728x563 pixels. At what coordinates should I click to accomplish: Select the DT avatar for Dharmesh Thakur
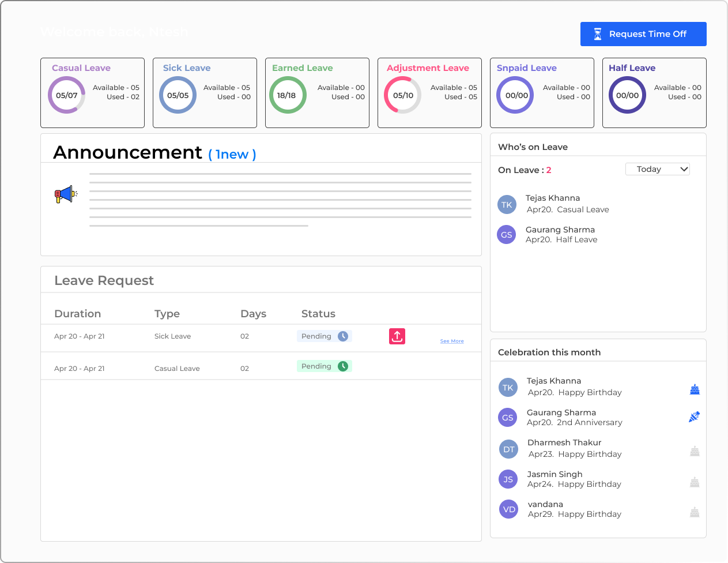[x=509, y=449]
